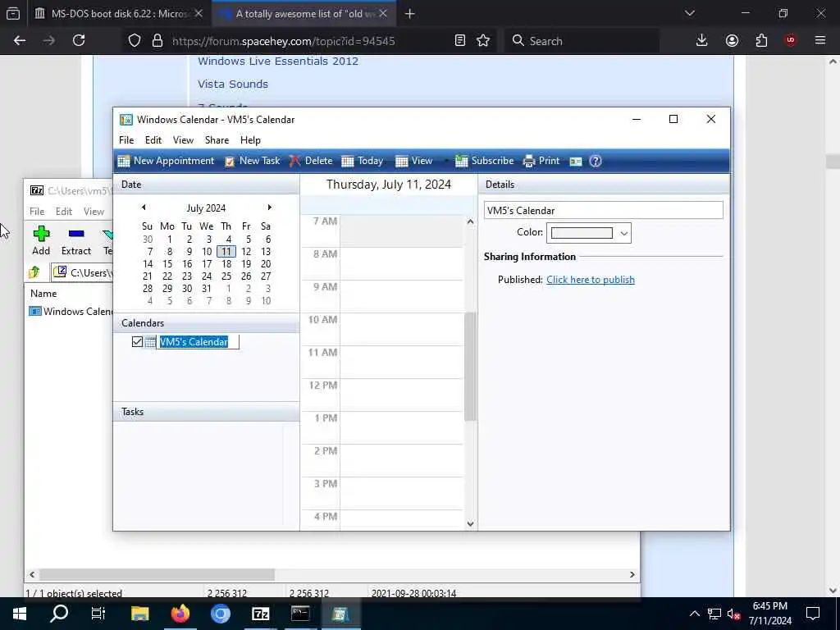
Task: Select July 11 in mini calendar
Action: point(226,251)
